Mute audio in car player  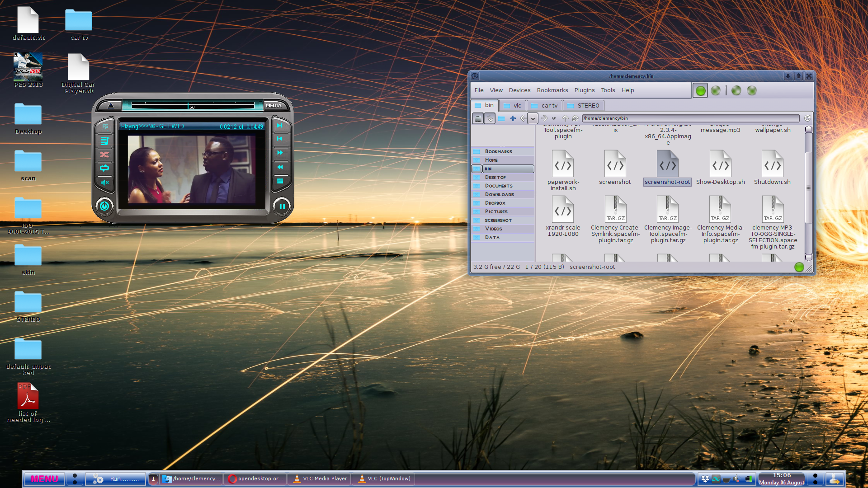pyautogui.click(x=104, y=183)
